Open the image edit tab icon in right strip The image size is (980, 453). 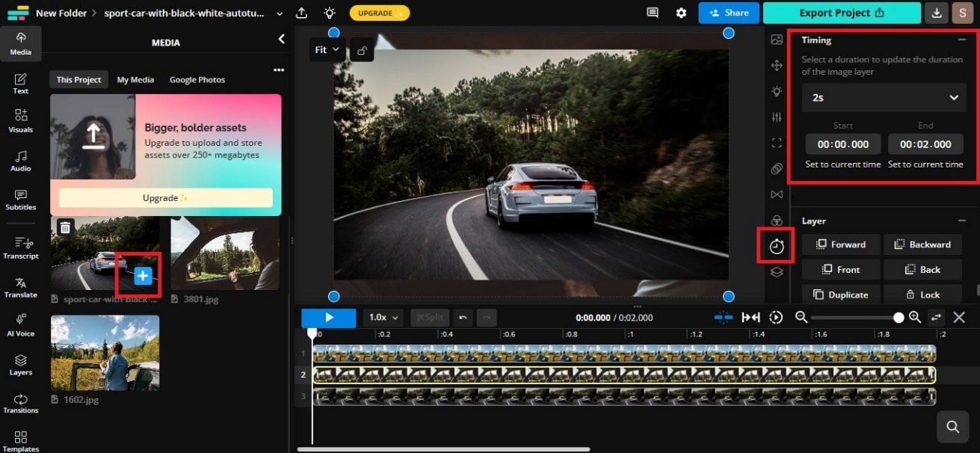coord(777,40)
